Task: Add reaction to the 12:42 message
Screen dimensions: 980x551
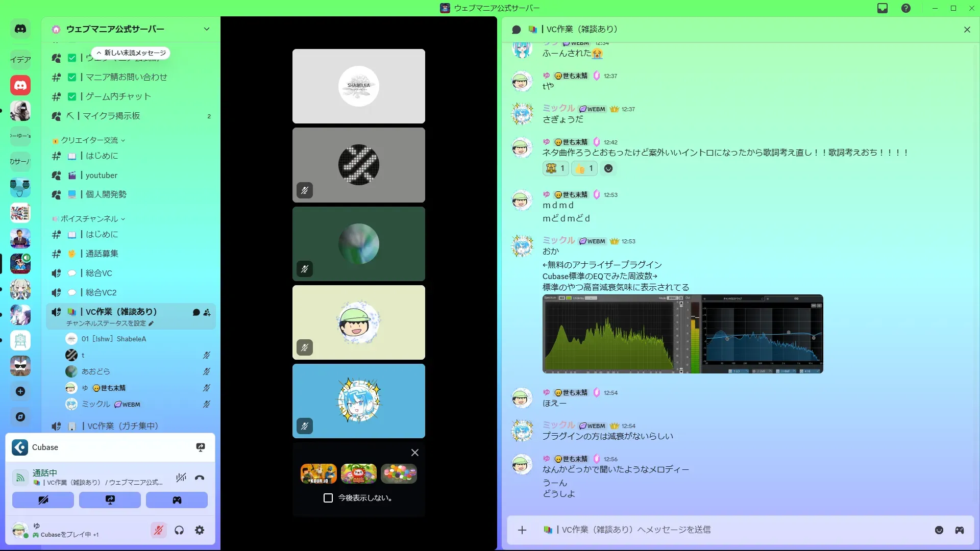Action: coord(608,168)
